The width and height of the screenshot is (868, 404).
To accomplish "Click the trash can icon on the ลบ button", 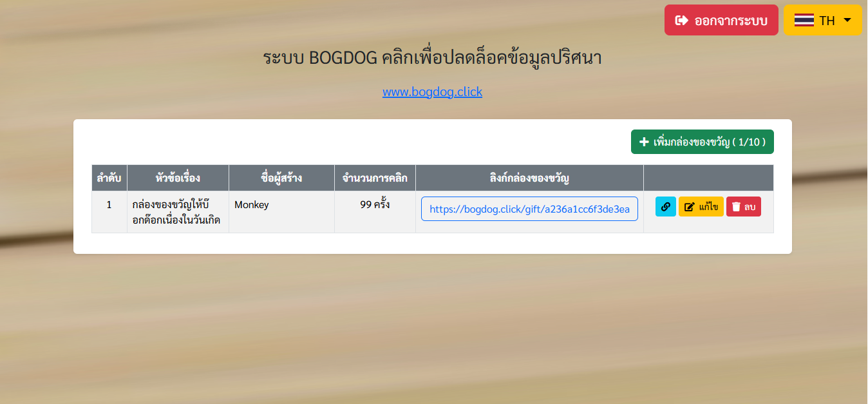I will [x=736, y=207].
